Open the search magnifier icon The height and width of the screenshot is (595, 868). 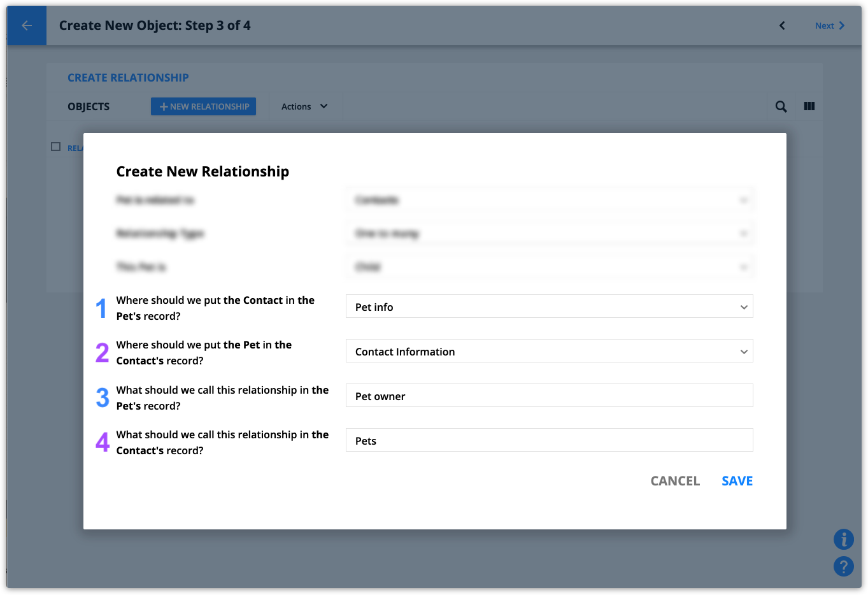(781, 106)
